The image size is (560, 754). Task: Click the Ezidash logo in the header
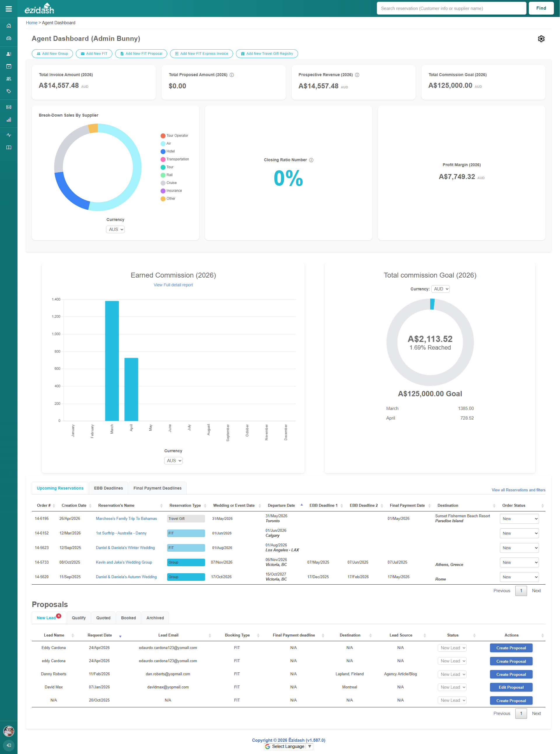39,8
